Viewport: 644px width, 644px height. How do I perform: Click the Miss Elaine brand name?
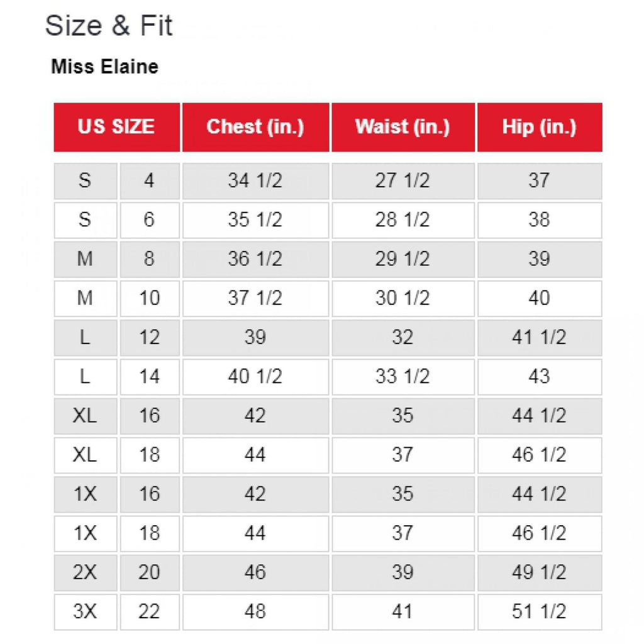tap(104, 67)
